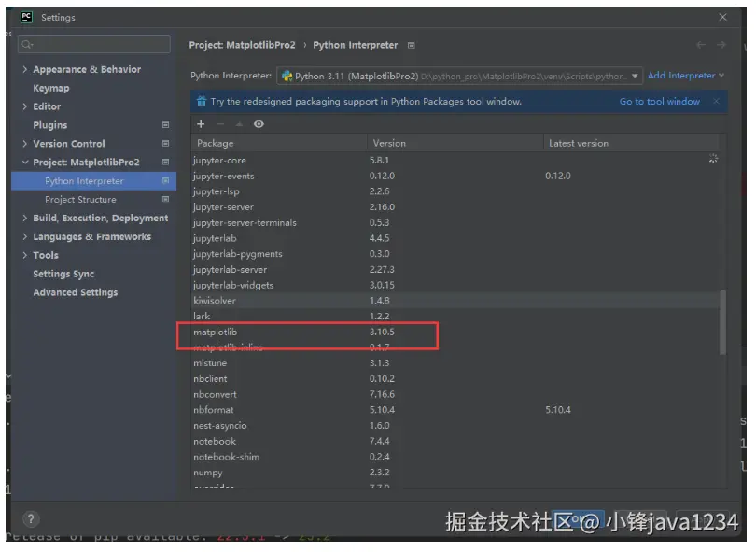Select the jupyterlab-server package row
Image resolution: width=756 pixels, height=552 pixels.
(455, 270)
